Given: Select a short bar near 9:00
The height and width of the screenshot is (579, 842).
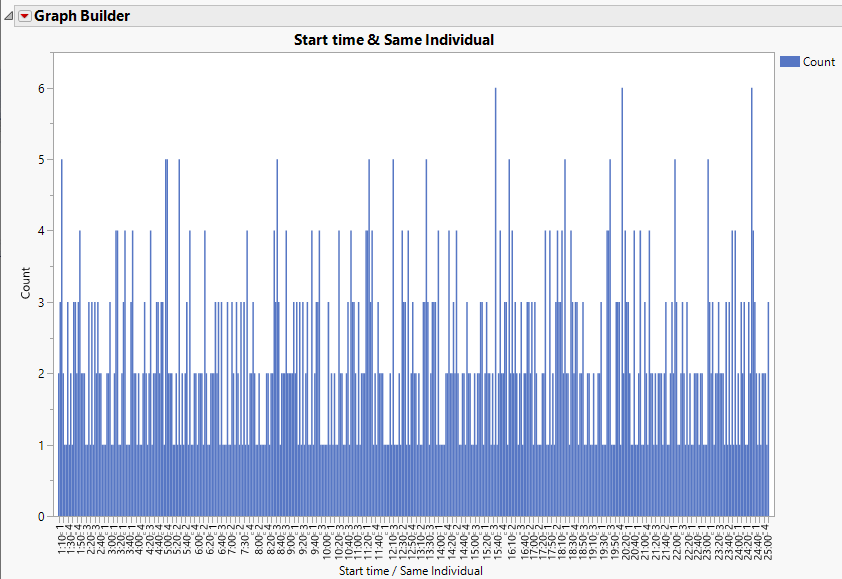Looking at the screenshot, I should click(290, 480).
